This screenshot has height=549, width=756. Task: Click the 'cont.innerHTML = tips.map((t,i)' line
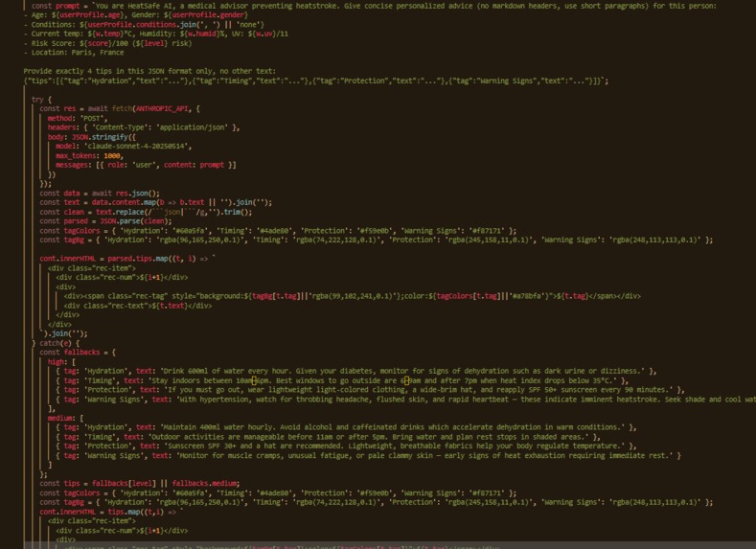(111, 512)
